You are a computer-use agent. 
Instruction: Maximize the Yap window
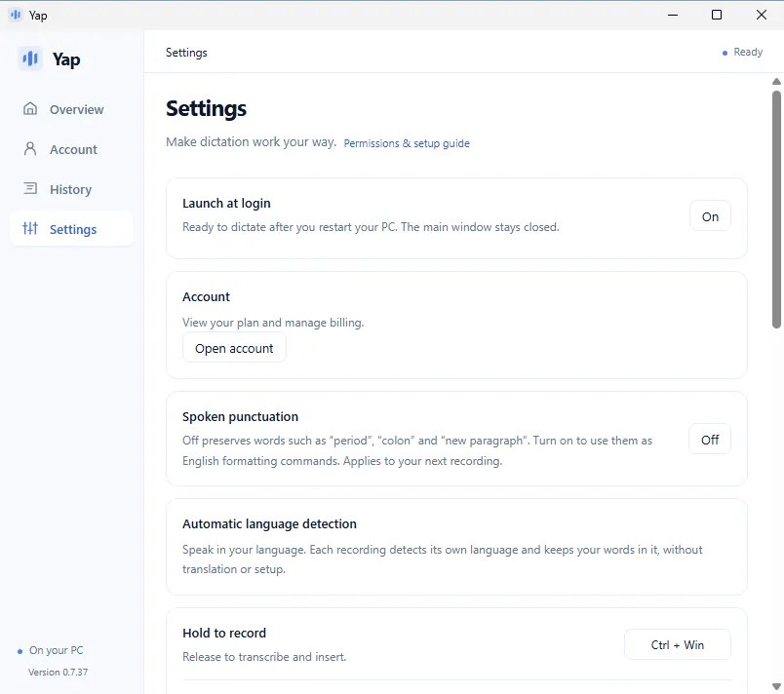[x=717, y=15]
